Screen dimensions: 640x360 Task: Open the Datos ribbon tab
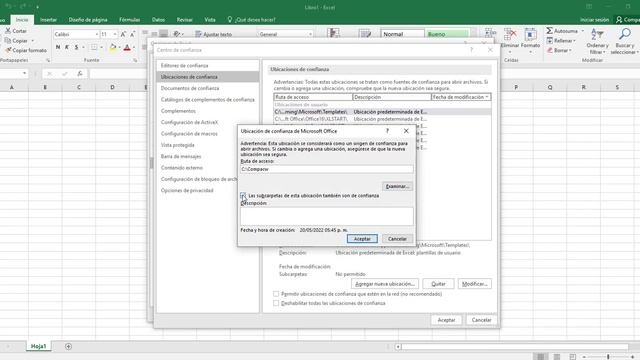tap(158, 20)
